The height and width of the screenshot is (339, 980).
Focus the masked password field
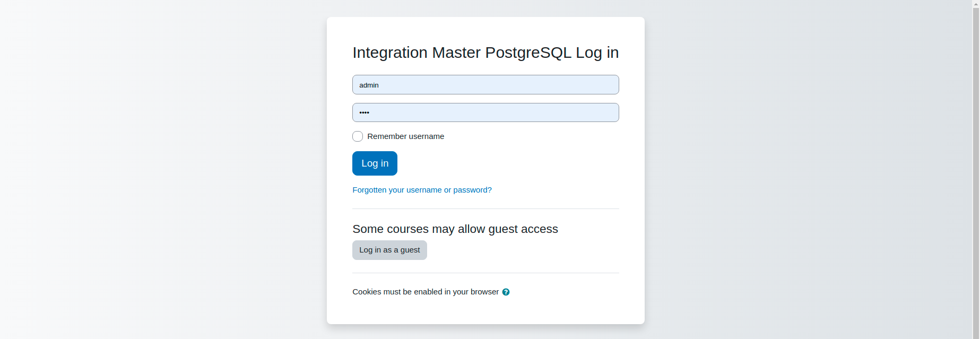click(x=485, y=112)
